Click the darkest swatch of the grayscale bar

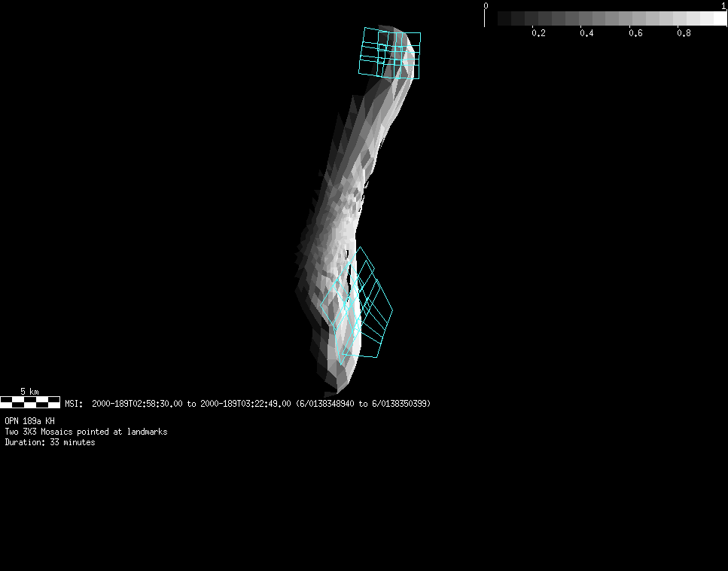click(x=504, y=19)
